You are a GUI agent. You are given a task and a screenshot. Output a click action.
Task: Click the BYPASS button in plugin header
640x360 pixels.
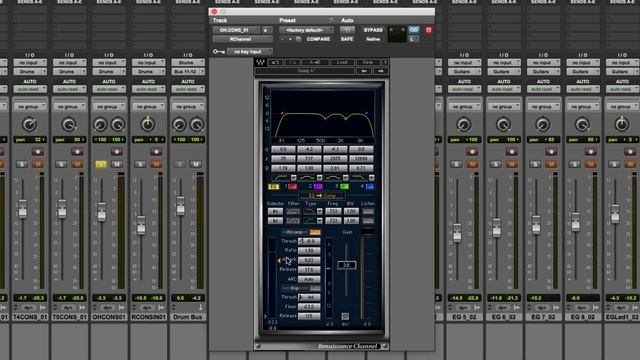coord(373,30)
